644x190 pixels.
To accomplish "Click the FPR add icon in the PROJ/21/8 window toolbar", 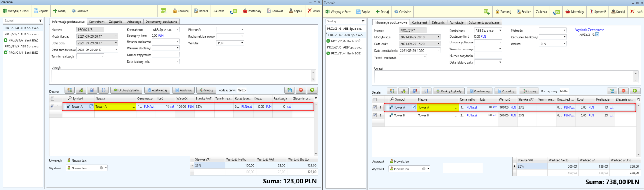I will pos(164,11).
